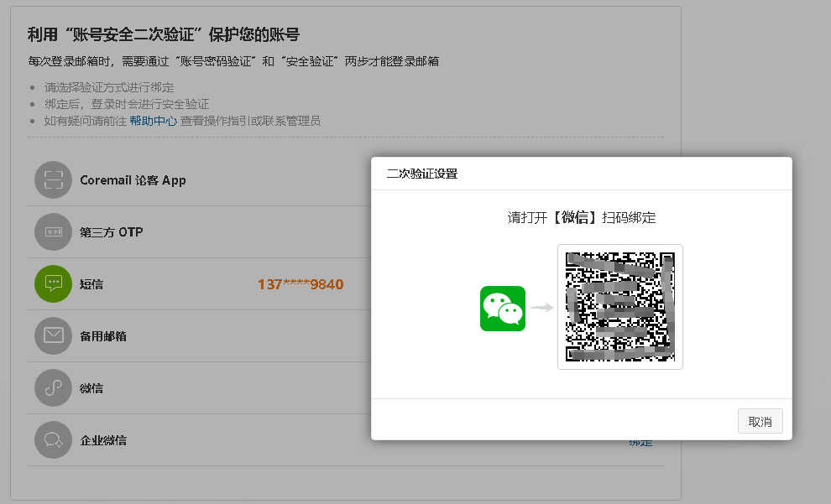Image resolution: width=831 pixels, height=504 pixels.
Task: Select the 企业微信 label
Action: coord(102,440)
